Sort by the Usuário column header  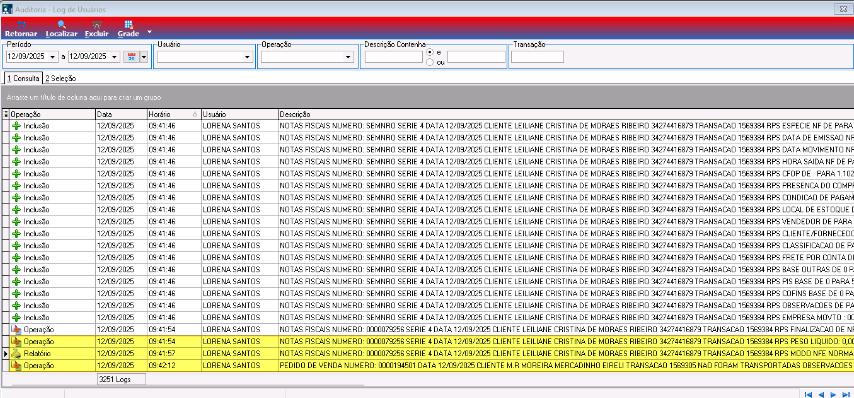(x=239, y=114)
